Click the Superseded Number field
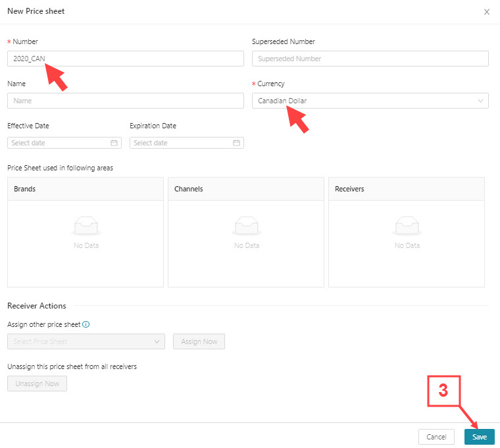500x448 pixels. 370,59
